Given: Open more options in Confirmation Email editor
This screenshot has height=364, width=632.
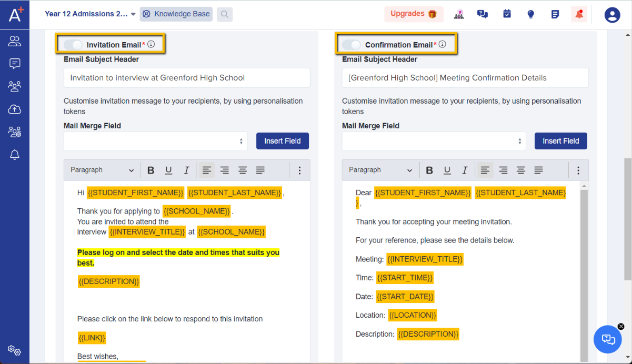Looking at the screenshot, I should 578,170.
